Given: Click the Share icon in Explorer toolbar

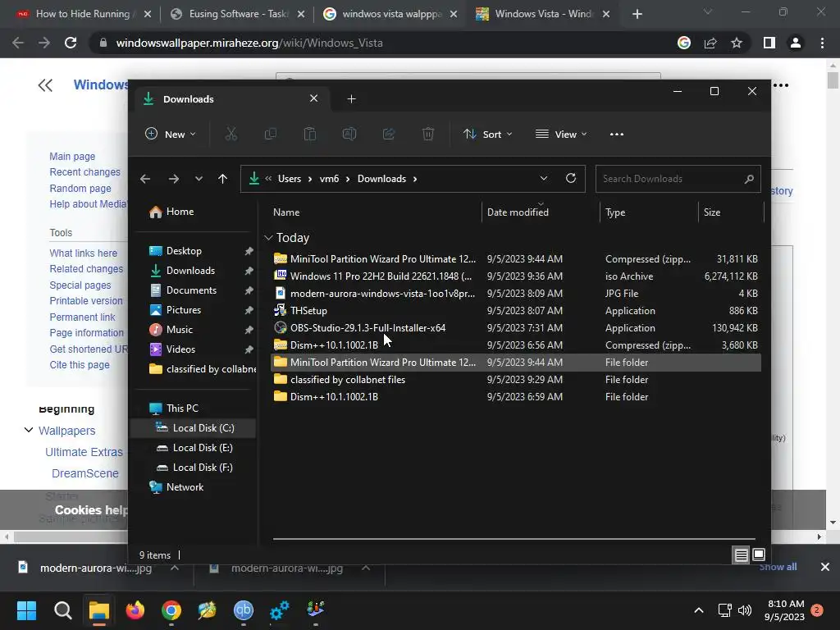Looking at the screenshot, I should 389,134.
